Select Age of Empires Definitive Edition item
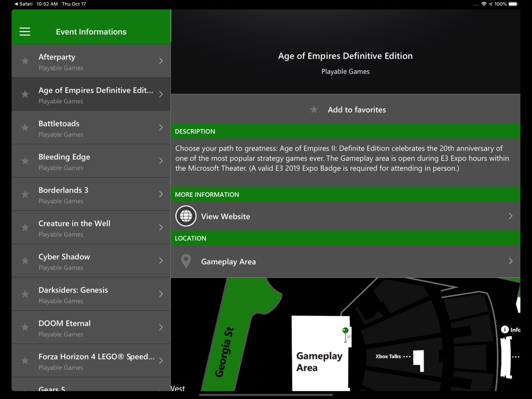The height and width of the screenshot is (399, 532). click(x=91, y=94)
